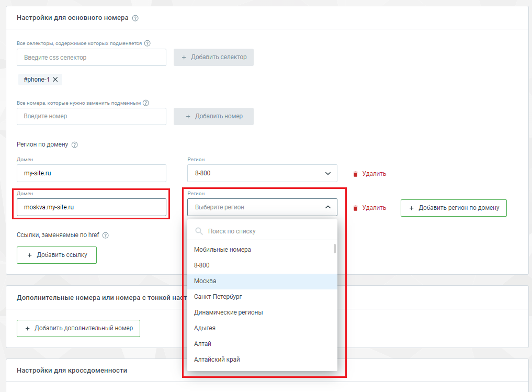532x392 pixels.
Task: Click help icon beside Ссылки, заменяемые по href
Action: point(106,235)
